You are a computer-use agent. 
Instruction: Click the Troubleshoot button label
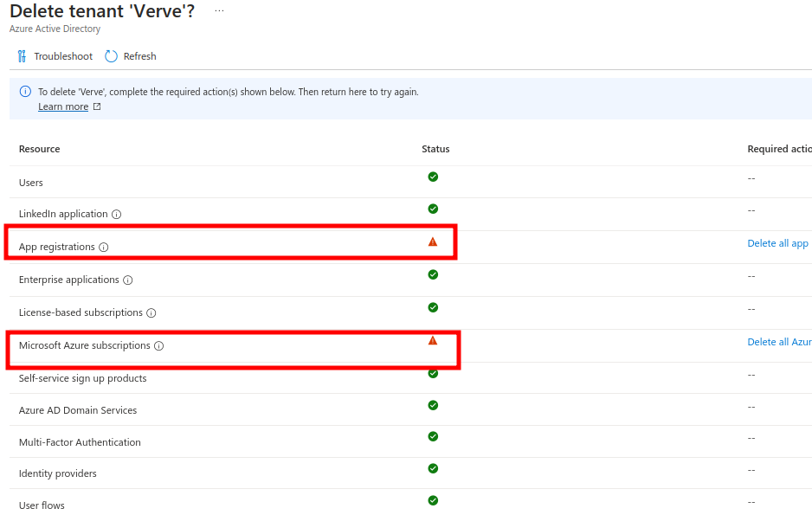(63, 56)
